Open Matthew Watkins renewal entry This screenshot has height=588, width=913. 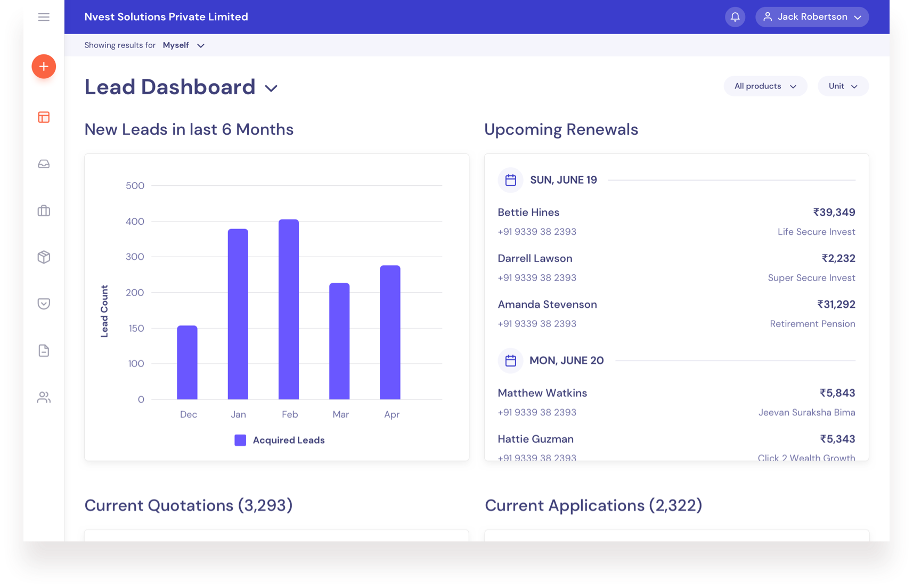(x=542, y=393)
